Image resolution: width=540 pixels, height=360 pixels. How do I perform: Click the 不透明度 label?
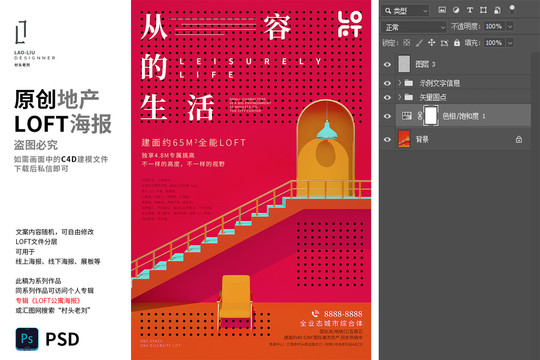(x=465, y=27)
